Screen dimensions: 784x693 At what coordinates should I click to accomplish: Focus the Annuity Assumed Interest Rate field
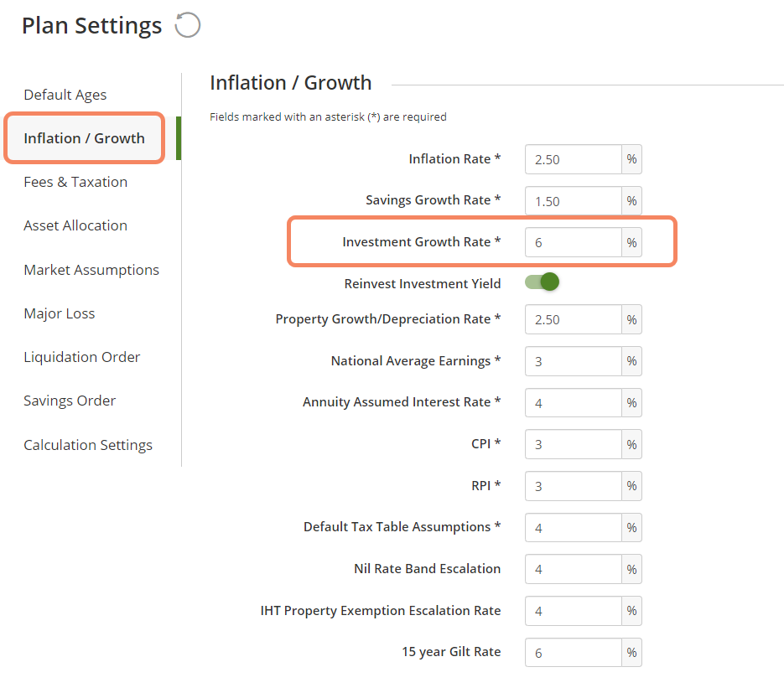pyautogui.click(x=573, y=403)
